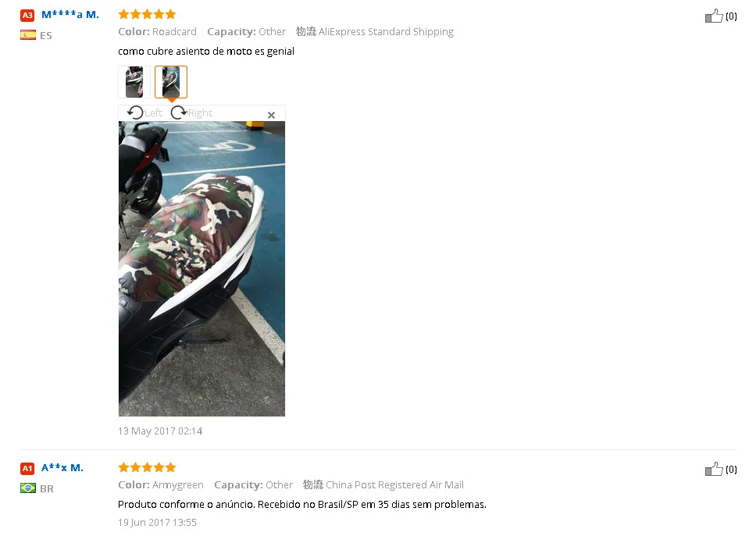Click the large camouflage seat cover photo
Image resolution: width=756 pixels, height=536 pixels.
coord(201,269)
